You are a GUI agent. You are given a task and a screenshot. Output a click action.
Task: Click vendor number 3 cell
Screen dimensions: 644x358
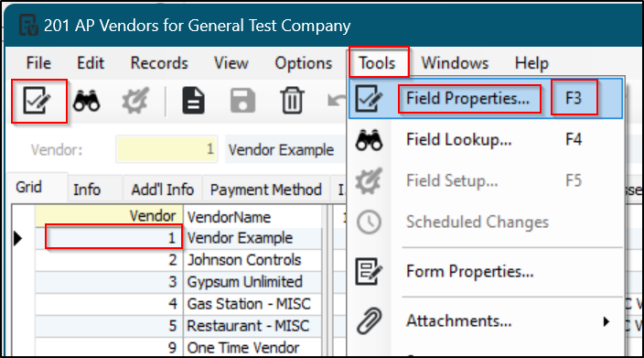[109, 282]
